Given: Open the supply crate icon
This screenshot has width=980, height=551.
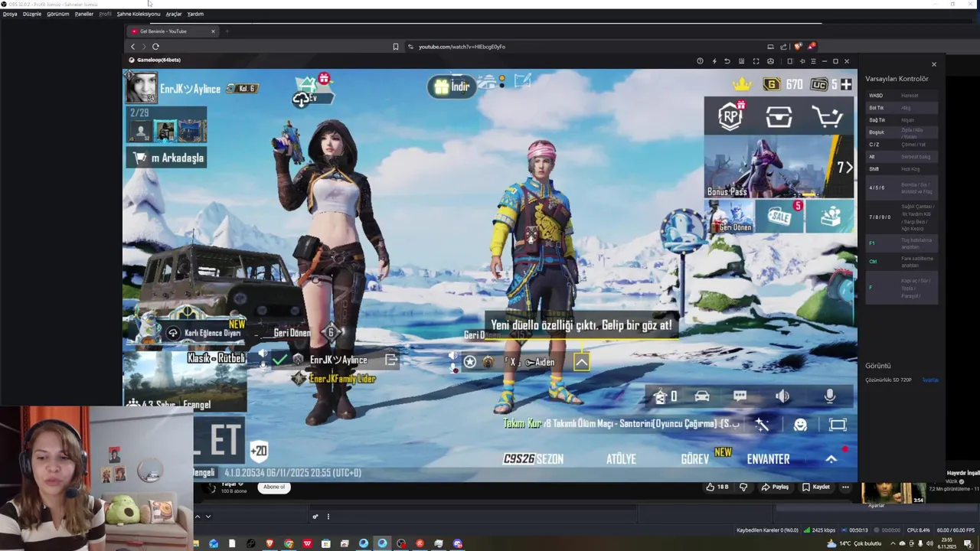Looking at the screenshot, I should [x=779, y=117].
